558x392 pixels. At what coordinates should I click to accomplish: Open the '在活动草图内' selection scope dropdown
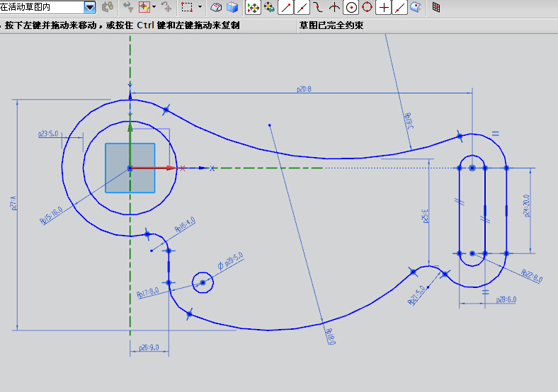90,8
